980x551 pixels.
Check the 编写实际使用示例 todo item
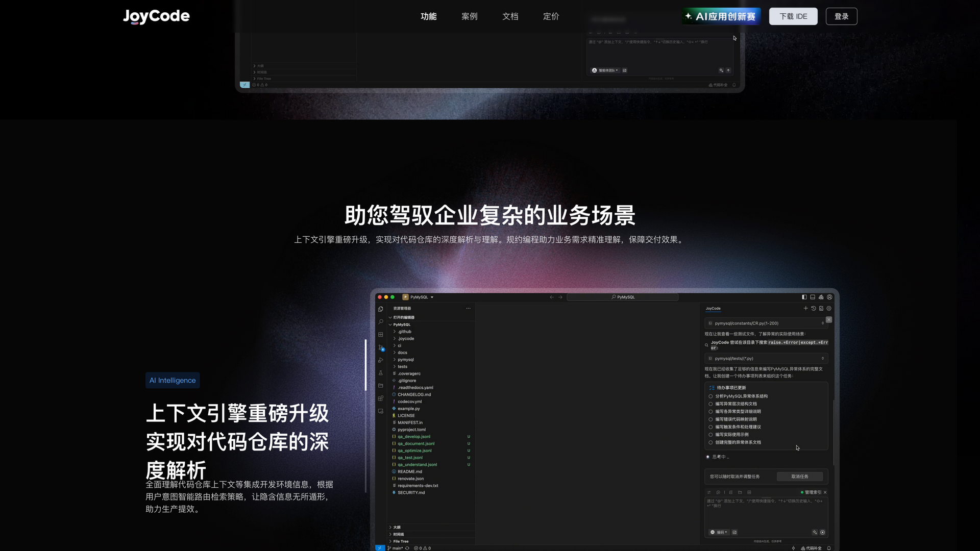(x=710, y=435)
